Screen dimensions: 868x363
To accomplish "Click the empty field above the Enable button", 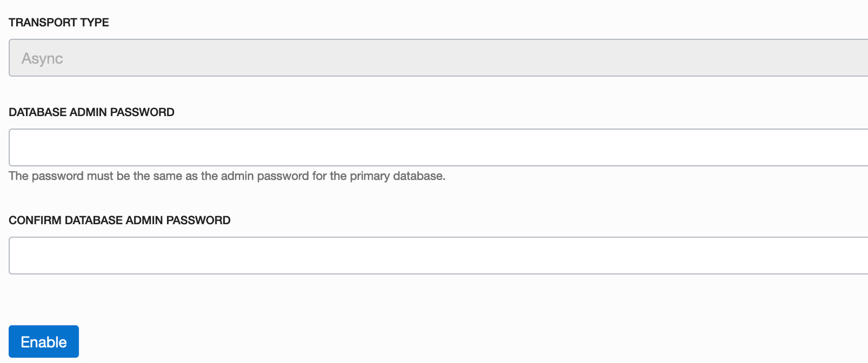I will (x=434, y=256).
